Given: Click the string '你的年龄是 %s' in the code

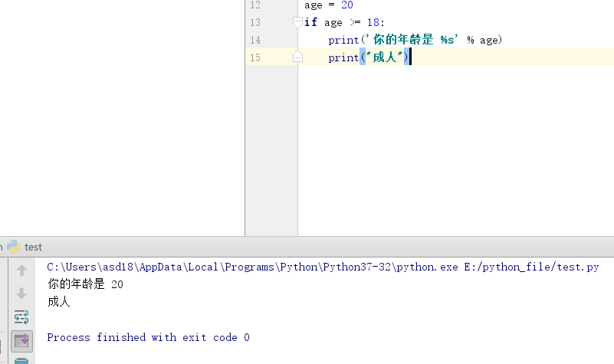Looking at the screenshot, I should (x=411, y=40).
